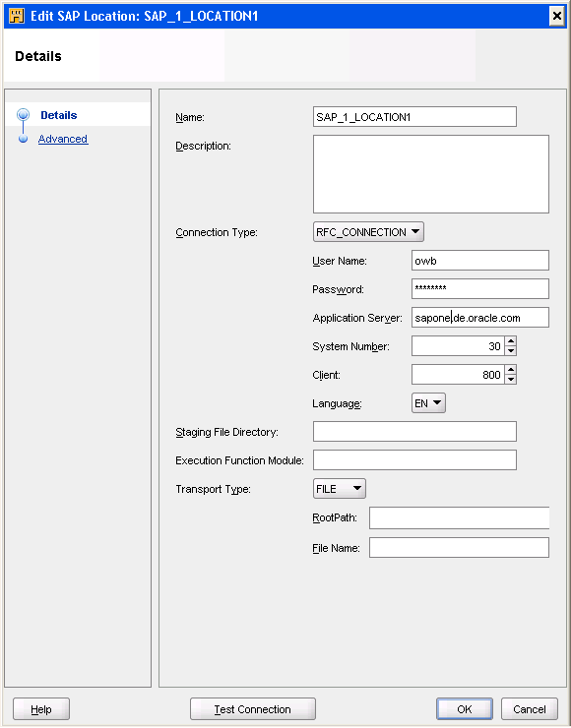The image size is (571, 728).
Task: Click the Application Server text field
Action: [480, 318]
